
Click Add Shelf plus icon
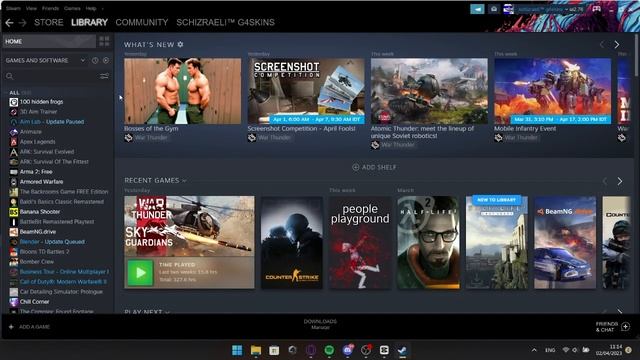[356, 167]
